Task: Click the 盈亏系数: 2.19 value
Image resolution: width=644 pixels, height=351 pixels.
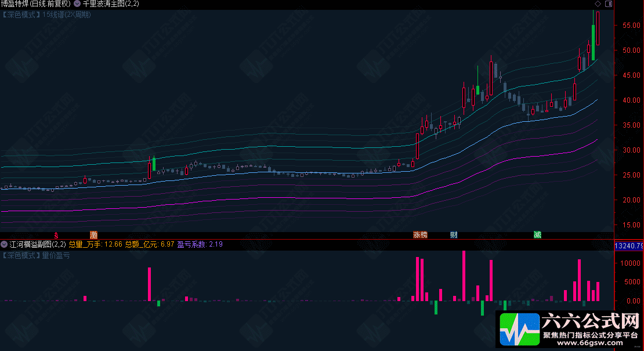Action: [200, 244]
